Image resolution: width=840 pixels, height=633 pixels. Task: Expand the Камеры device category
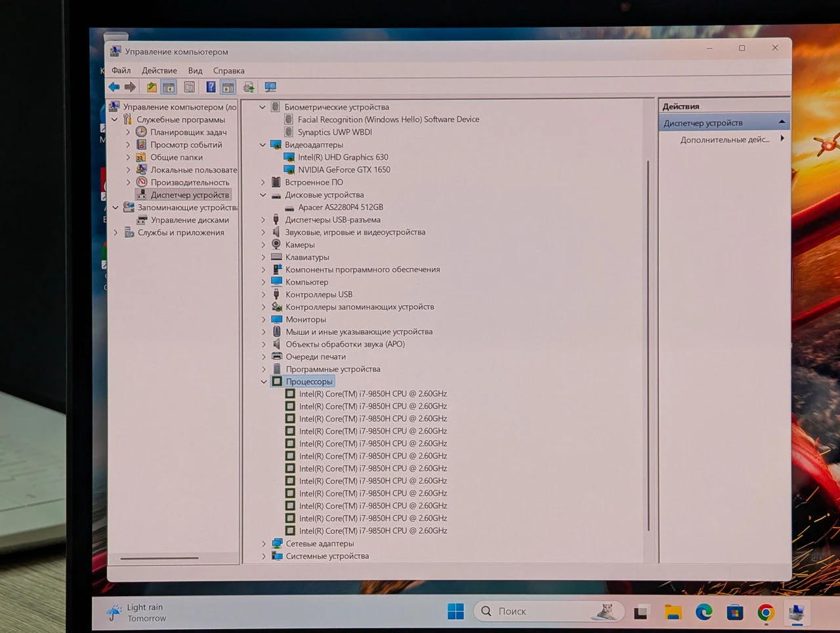[x=263, y=244]
